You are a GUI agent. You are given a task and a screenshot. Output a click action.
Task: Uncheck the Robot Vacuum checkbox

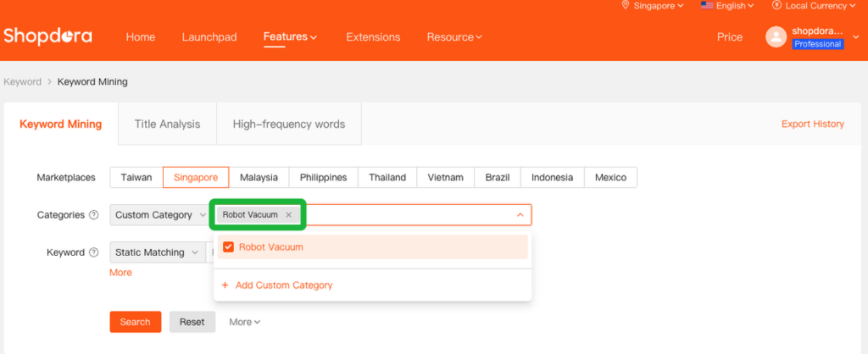[228, 247]
